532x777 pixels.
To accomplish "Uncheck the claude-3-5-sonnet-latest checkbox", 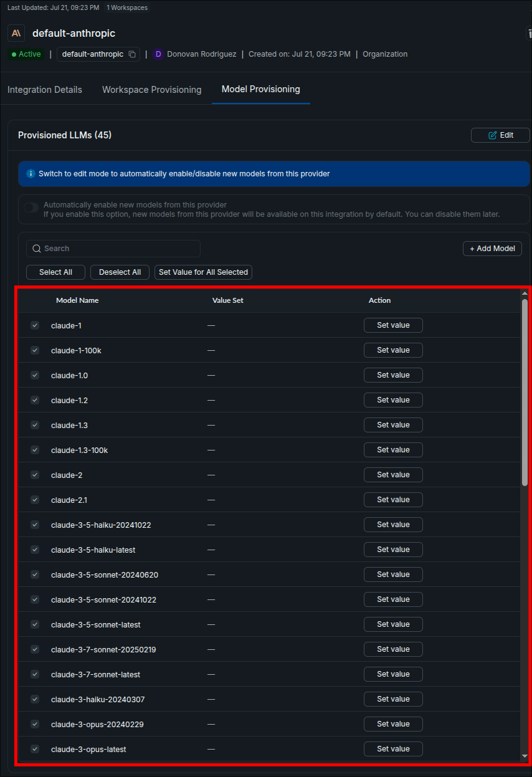I will pyautogui.click(x=35, y=624).
